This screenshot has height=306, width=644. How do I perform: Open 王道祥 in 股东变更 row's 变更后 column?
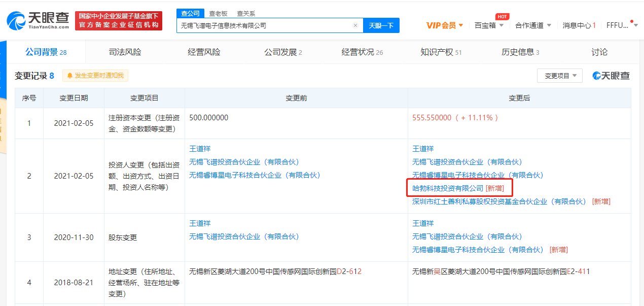(423, 223)
